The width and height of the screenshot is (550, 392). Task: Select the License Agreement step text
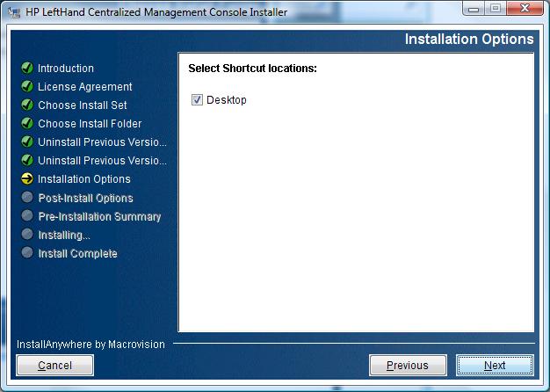tap(85, 87)
